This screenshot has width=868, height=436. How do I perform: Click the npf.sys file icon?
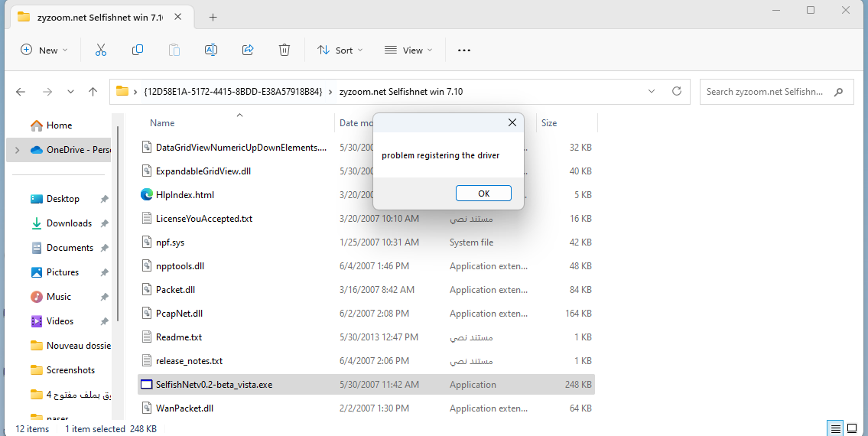click(147, 242)
